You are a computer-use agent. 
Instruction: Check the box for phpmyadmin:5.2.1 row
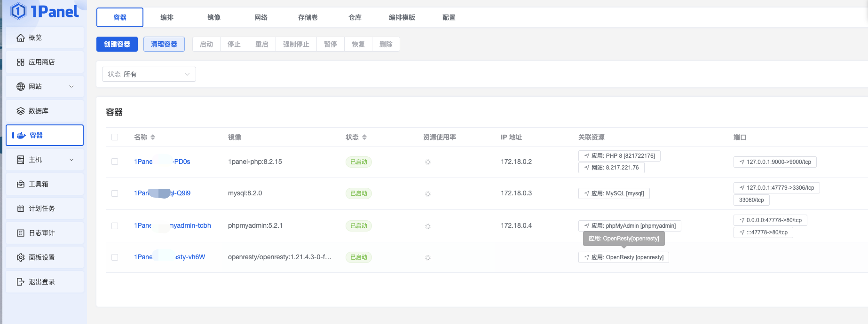coord(115,226)
